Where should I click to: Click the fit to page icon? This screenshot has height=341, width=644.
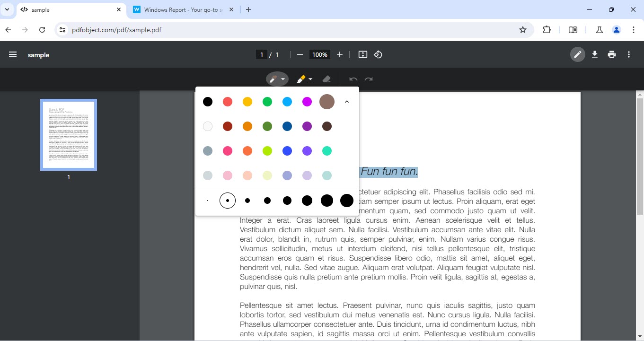point(363,55)
